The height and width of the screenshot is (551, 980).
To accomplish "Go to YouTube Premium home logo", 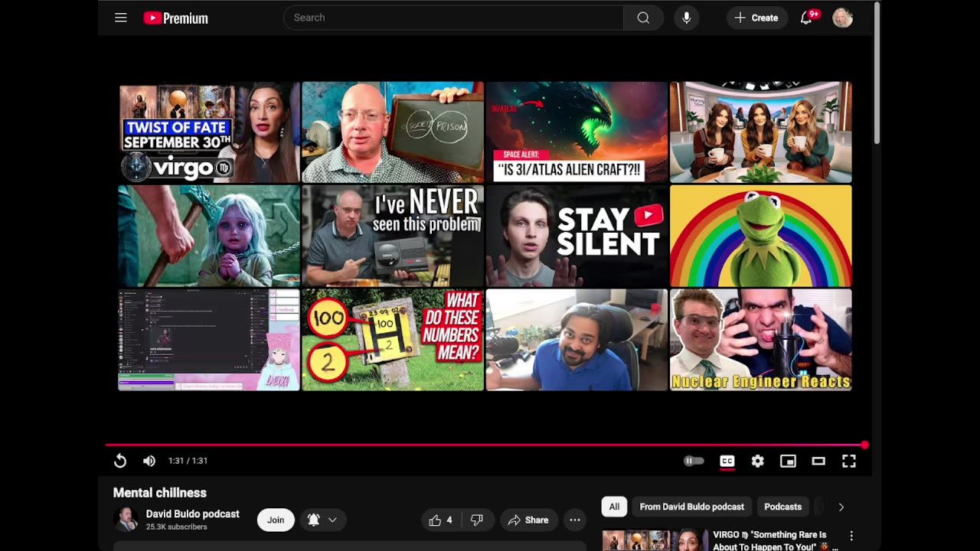I will coord(176,18).
